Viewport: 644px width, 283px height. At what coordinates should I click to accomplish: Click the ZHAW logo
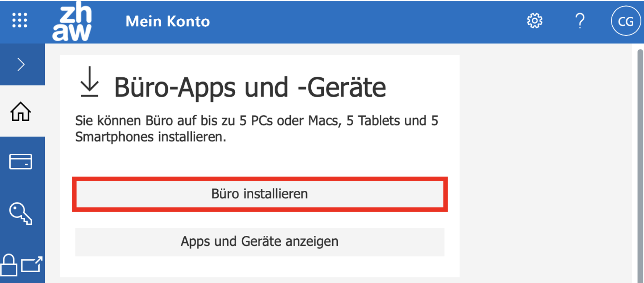(x=72, y=21)
